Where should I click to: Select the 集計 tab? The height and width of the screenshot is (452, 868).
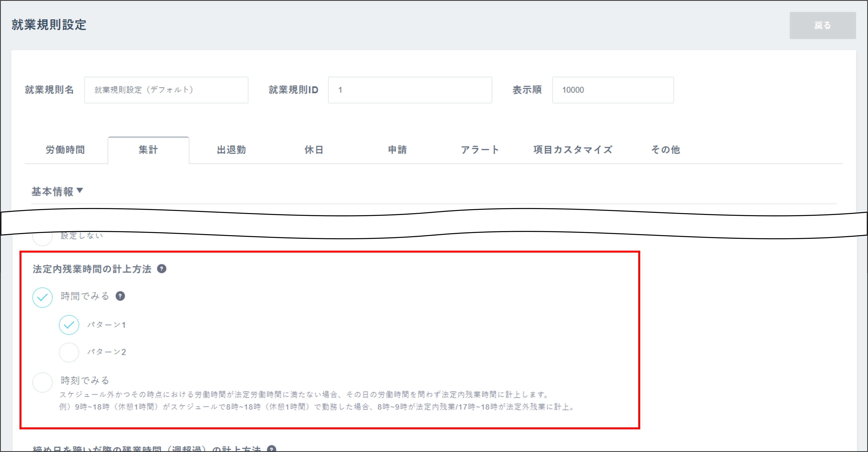coord(148,150)
